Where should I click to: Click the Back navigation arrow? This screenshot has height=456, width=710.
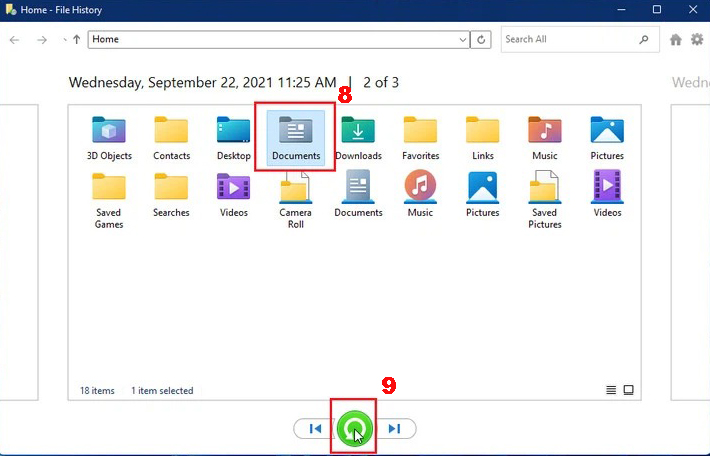[14, 40]
